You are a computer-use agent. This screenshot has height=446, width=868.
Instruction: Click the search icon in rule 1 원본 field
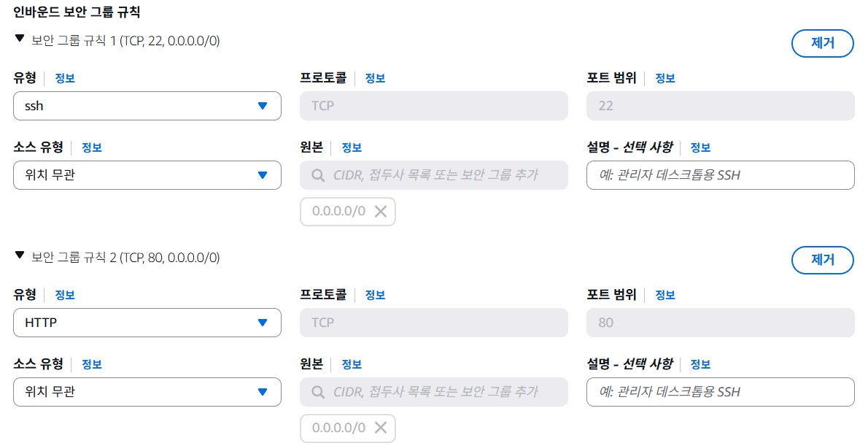tap(318, 175)
